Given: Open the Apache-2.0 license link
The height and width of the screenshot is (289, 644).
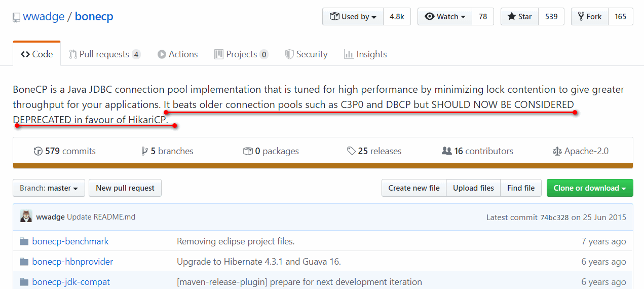Looking at the screenshot, I should tap(581, 151).
